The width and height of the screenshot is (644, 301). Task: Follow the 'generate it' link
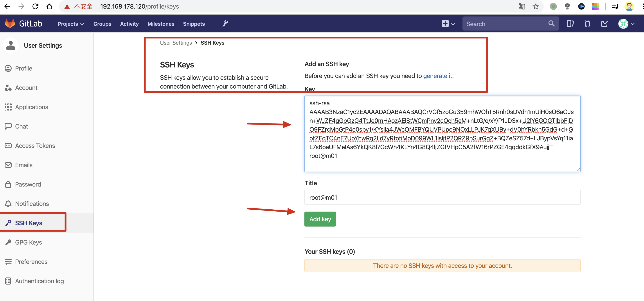[438, 76]
